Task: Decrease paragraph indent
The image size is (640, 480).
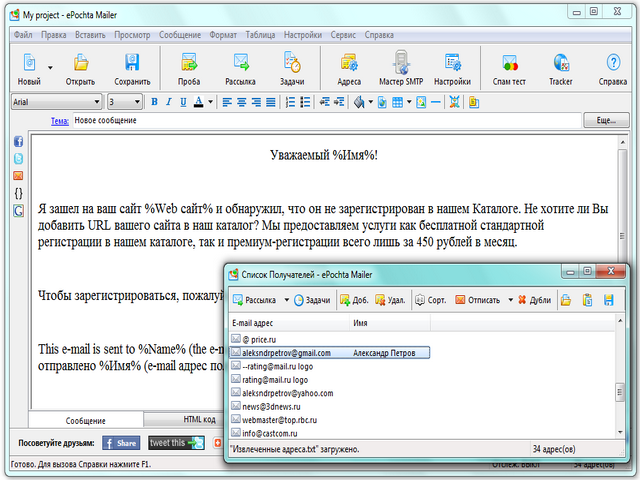Action: (x=324, y=102)
